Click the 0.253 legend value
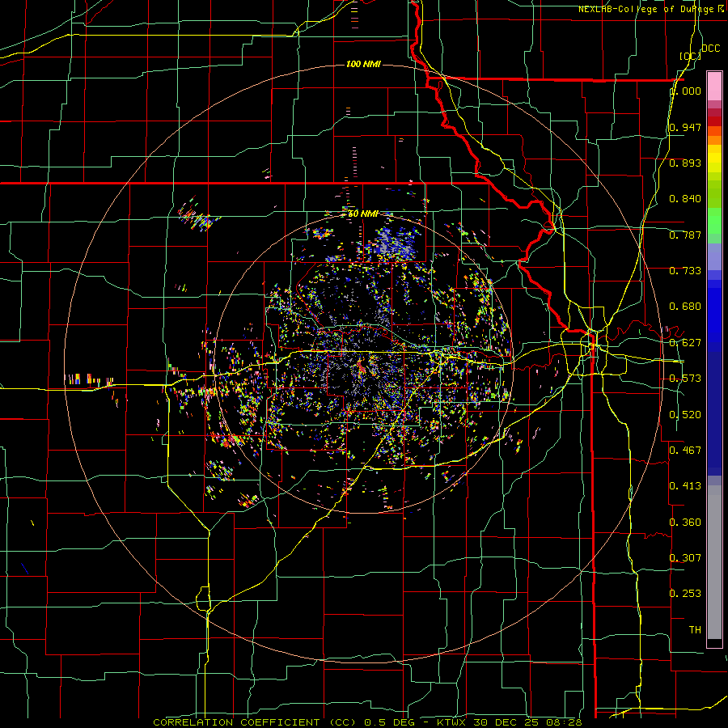The height and width of the screenshot is (728, 728). coord(685,594)
